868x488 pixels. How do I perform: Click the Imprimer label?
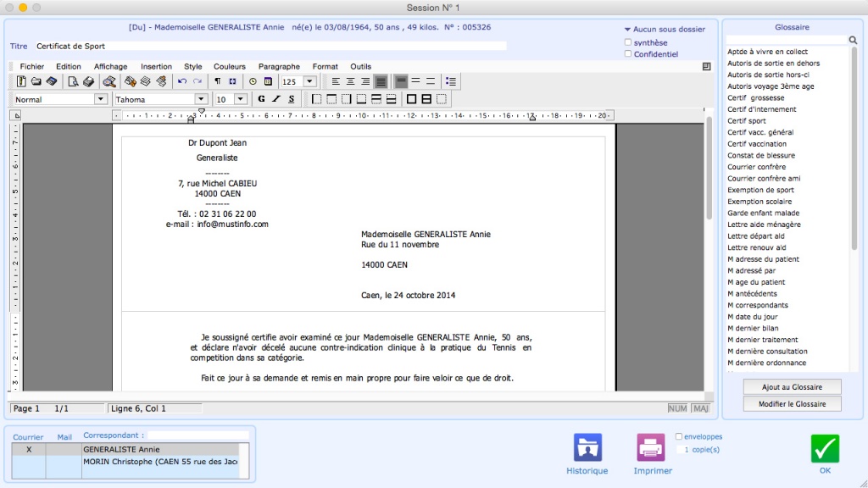tap(653, 471)
